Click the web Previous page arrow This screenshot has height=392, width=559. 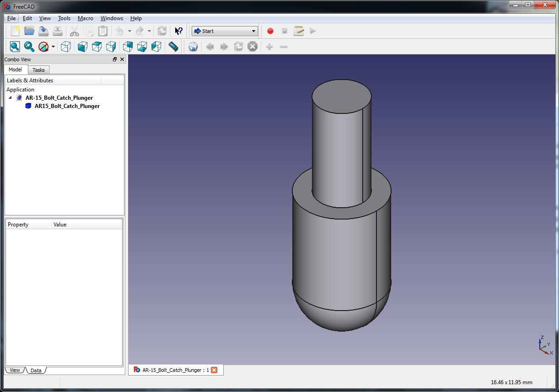pyautogui.click(x=210, y=47)
